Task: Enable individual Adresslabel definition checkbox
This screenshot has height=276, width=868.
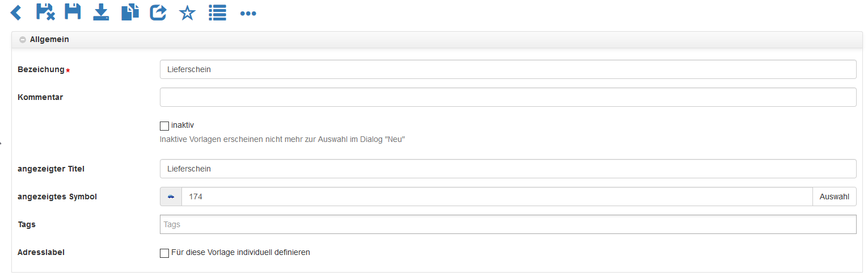Action: pos(164,253)
